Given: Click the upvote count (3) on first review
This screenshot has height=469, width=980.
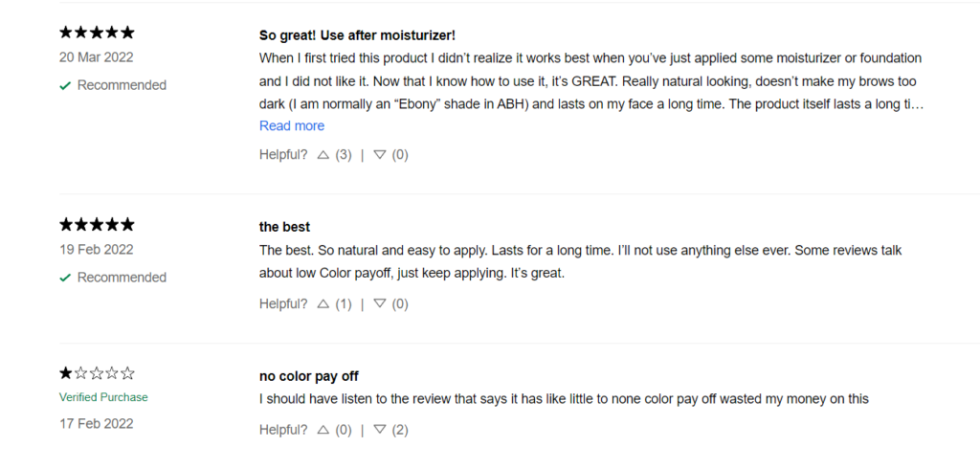Looking at the screenshot, I should (x=344, y=155).
